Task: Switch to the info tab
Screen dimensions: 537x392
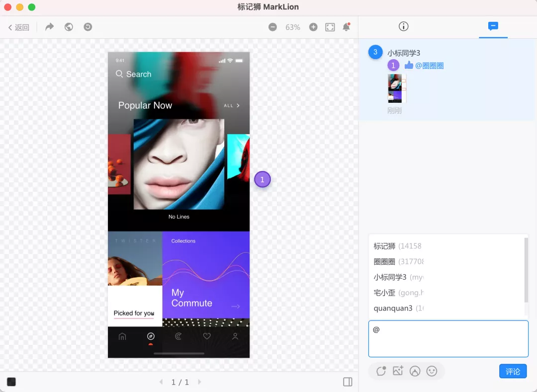Action: tap(403, 26)
